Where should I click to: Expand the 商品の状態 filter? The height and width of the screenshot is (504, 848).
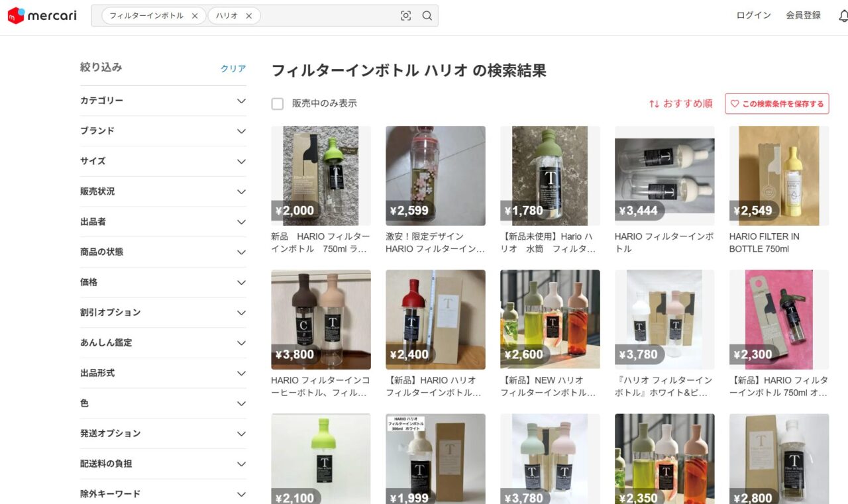163,252
